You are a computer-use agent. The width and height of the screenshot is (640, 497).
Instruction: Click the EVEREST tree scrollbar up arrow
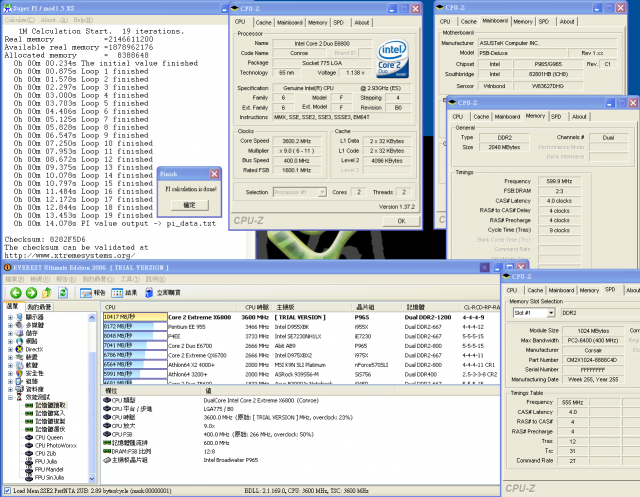click(x=92, y=317)
